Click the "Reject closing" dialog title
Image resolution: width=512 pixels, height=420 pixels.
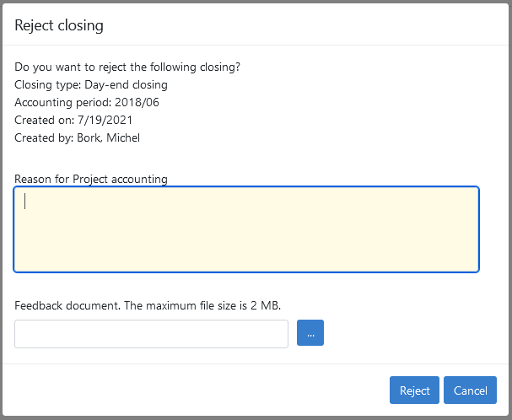59,25
